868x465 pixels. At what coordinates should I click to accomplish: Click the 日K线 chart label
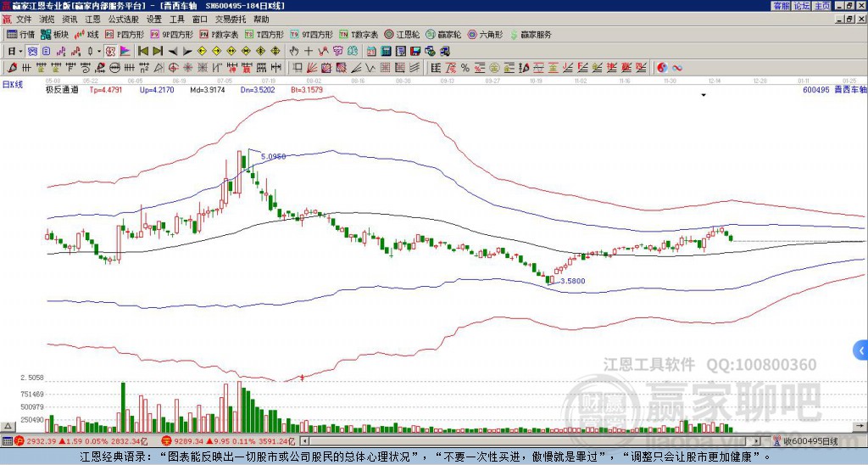[x=13, y=84]
